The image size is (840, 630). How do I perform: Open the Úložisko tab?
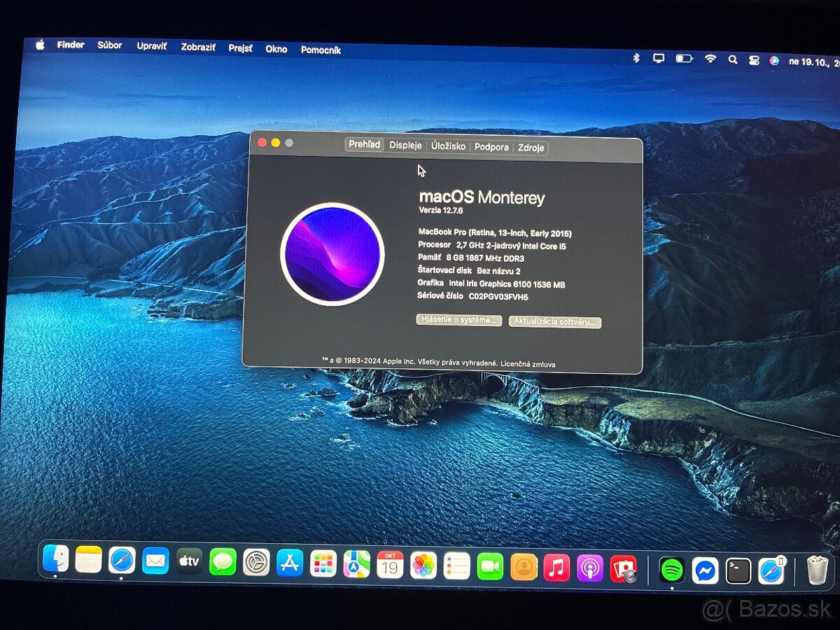[x=448, y=146]
